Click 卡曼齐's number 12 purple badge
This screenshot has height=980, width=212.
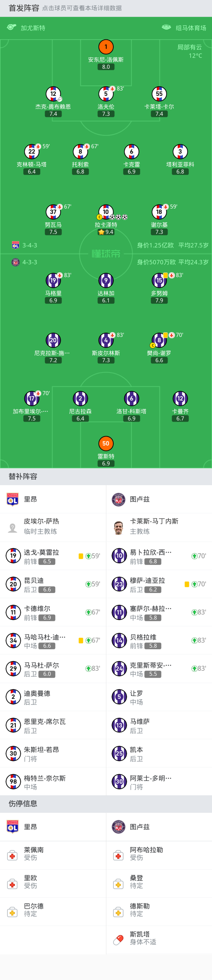180,398
